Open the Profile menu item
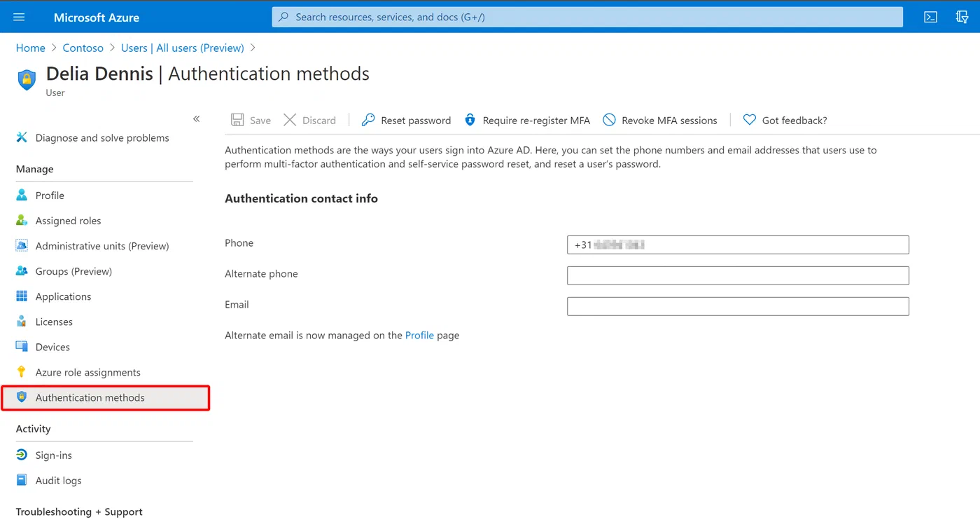This screenshot has height=522, width=980. 50,195
